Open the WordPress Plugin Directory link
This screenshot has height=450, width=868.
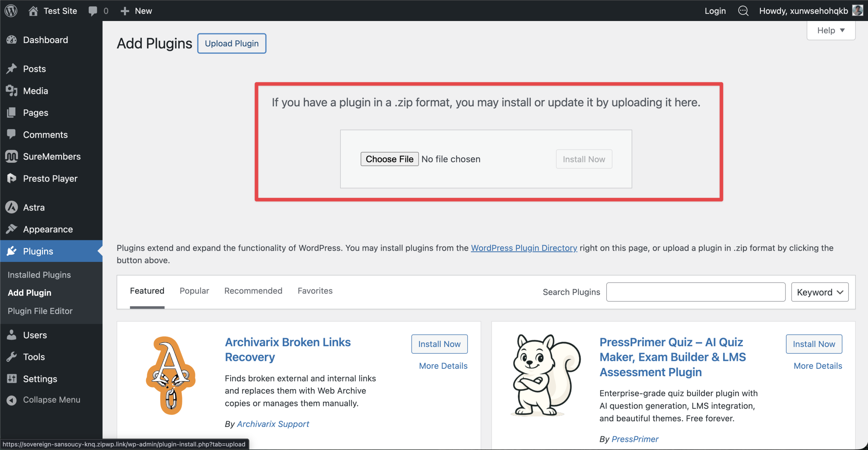click(x=524, y=248)
